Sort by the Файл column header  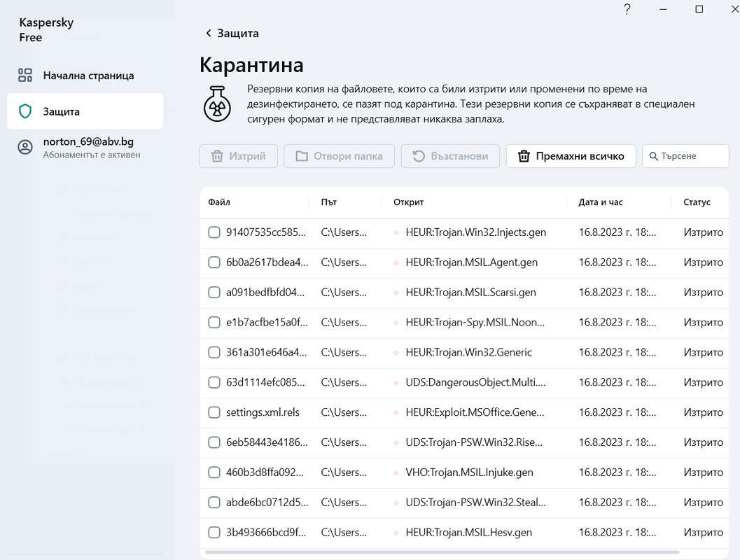coord(219,202)
